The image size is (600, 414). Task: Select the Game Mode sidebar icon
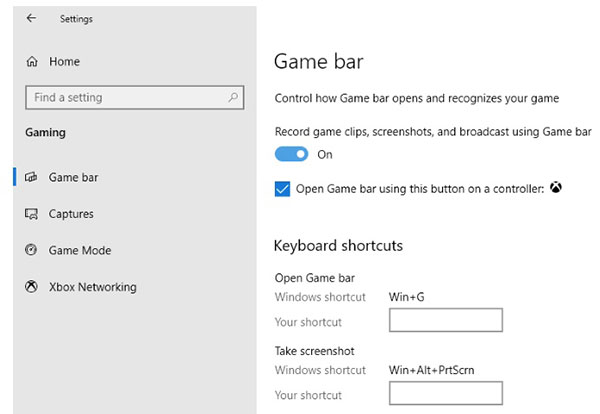(31, 250)
